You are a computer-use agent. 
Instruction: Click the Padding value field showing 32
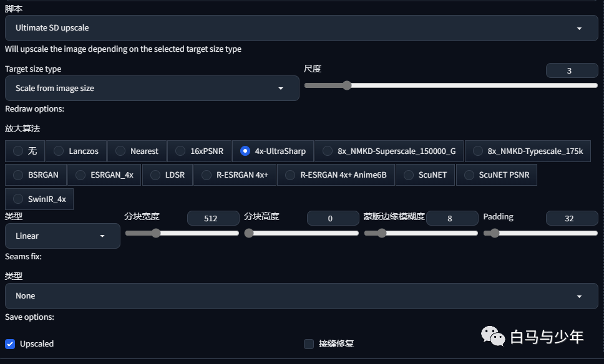572,218
